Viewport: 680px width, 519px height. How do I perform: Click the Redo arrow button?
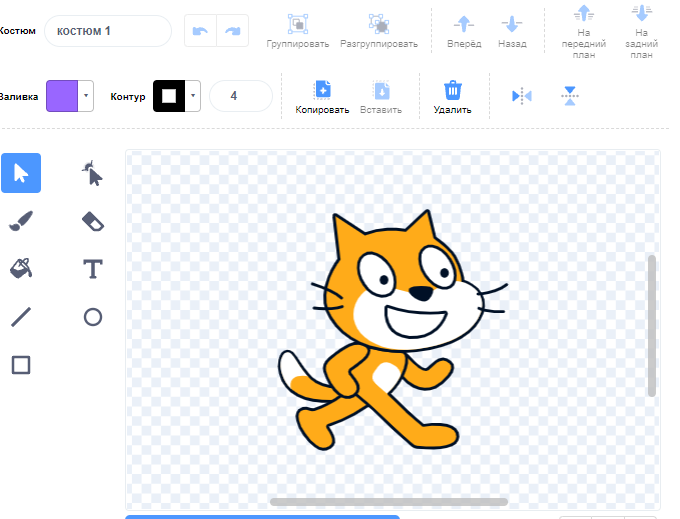(x=233, y=31)
